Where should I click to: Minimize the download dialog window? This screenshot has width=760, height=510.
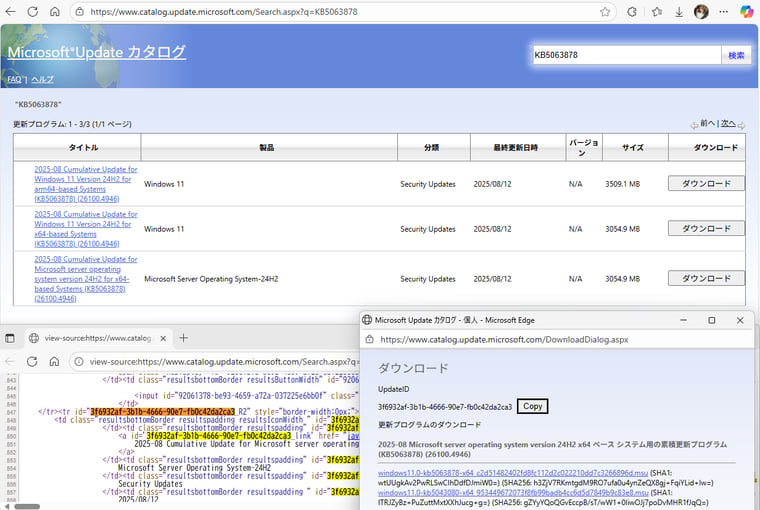(x=683, y=320)
